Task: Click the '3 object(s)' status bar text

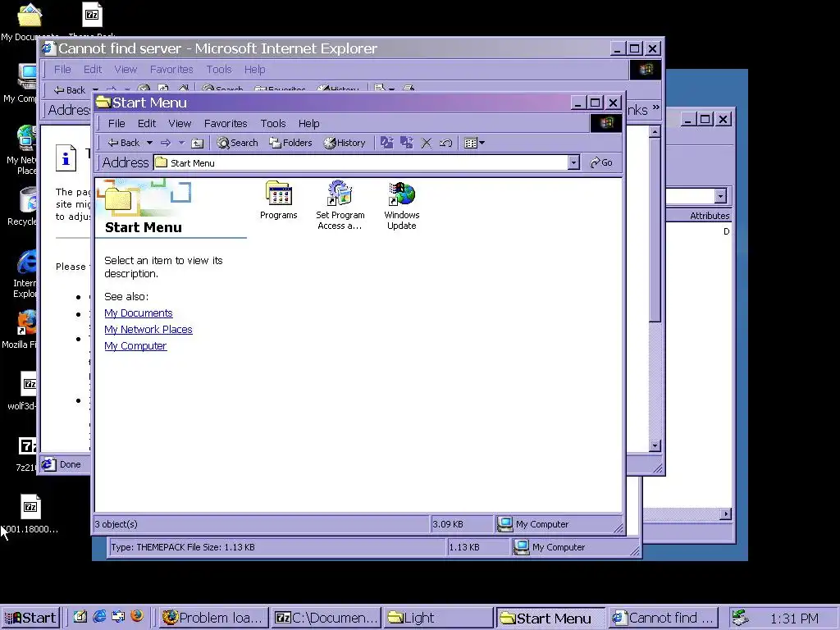Action: tap(116, 524)
